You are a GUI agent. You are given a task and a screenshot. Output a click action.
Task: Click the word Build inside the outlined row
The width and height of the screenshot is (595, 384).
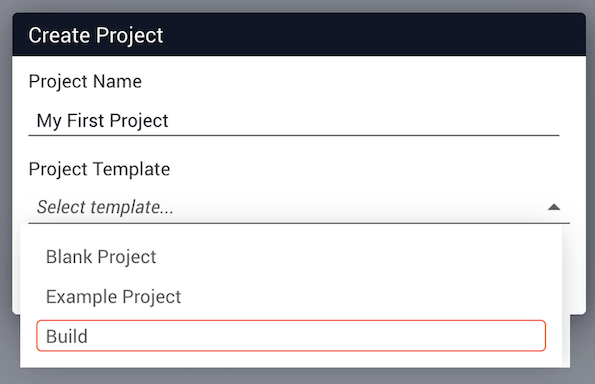click(x=67, y=336)
